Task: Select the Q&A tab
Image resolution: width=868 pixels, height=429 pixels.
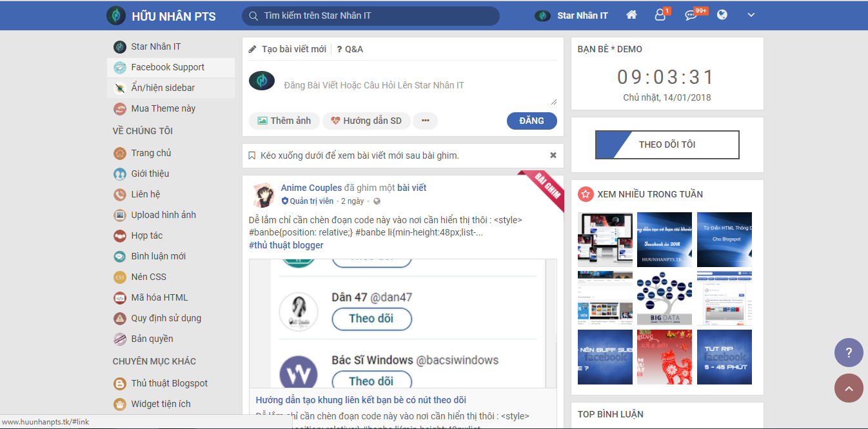Action: [x=350, y=49]
